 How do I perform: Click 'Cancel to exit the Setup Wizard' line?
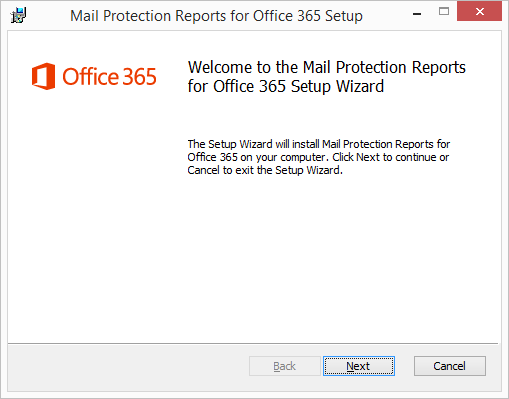pyautogui.click(x=265, y=170)
